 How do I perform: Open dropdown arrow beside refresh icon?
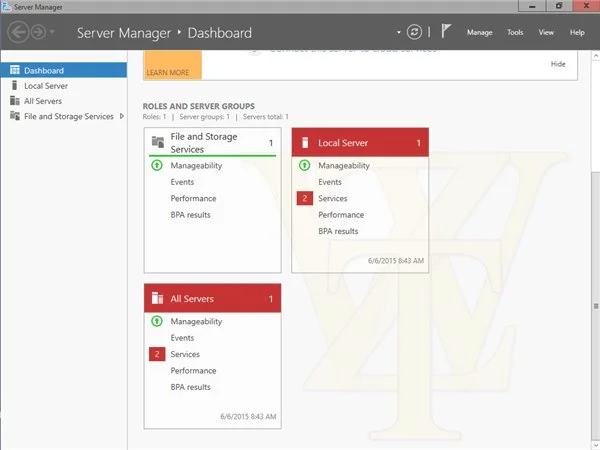coord(399,32)
